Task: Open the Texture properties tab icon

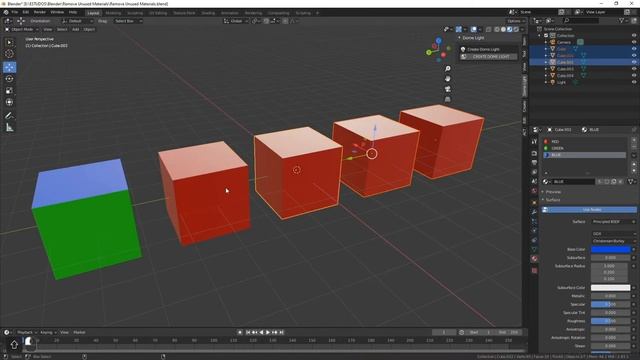Action: pos(534,270)
